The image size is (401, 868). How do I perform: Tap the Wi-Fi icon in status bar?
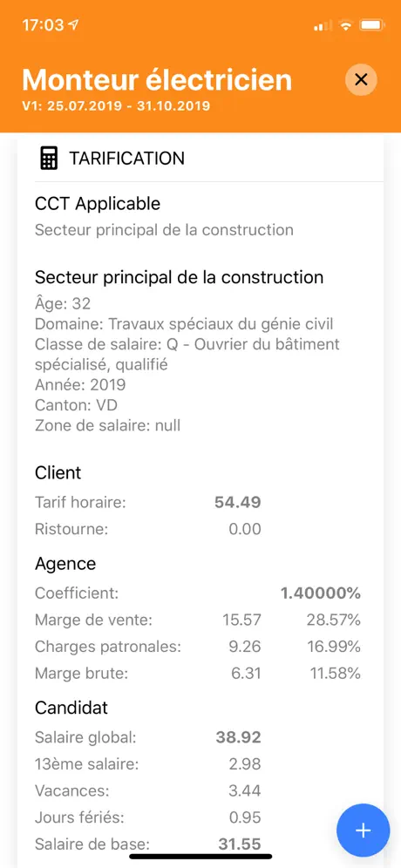coord(345,25)
